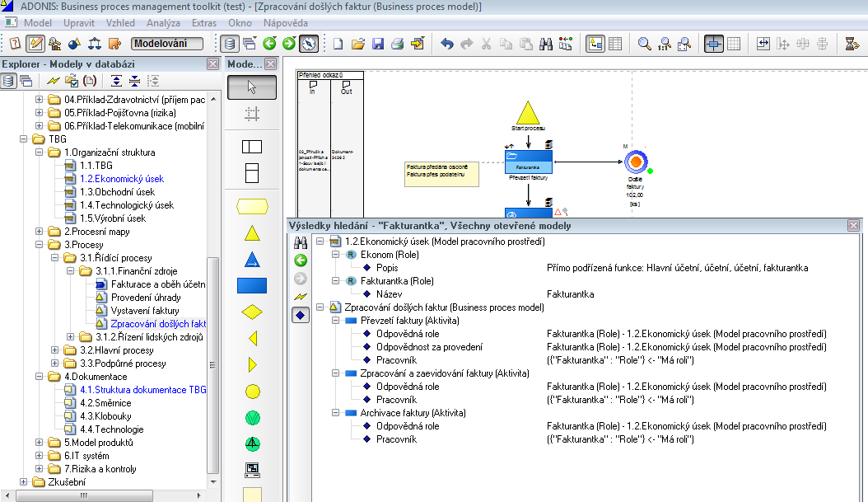Expand the 5.Model produktů folder
The image size is (868, 502).
tap(40, 443)
